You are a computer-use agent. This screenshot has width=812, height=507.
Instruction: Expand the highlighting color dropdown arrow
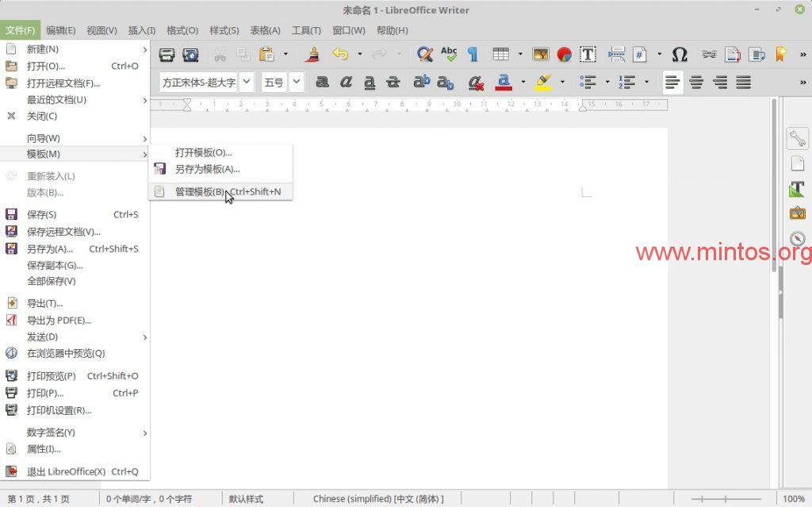tap(562, 82)
